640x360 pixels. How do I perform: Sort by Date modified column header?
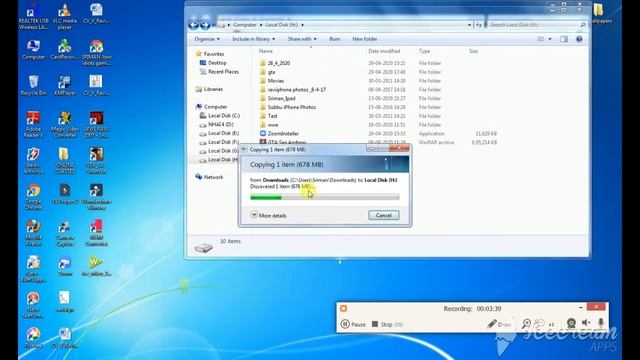[384, 51]
